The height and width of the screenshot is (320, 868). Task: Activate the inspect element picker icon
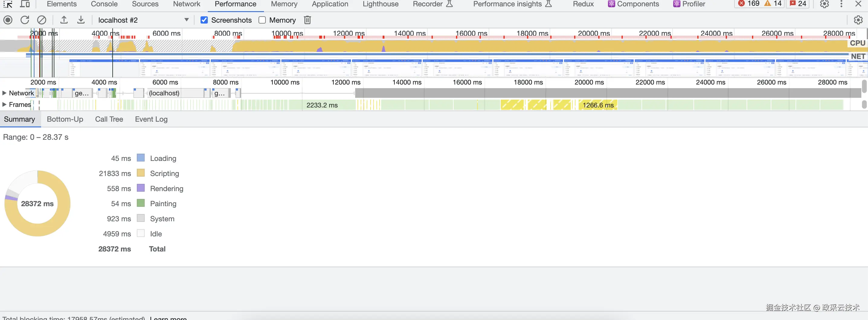click(x=8, y=4)
